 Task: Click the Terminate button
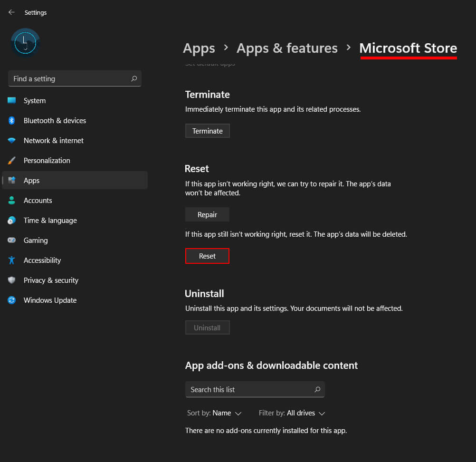207,131
